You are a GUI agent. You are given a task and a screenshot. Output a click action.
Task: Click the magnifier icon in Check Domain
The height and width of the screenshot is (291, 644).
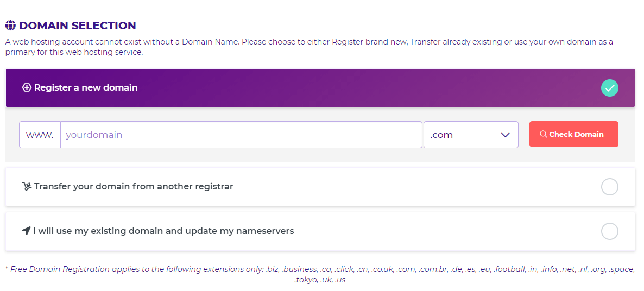544,134
